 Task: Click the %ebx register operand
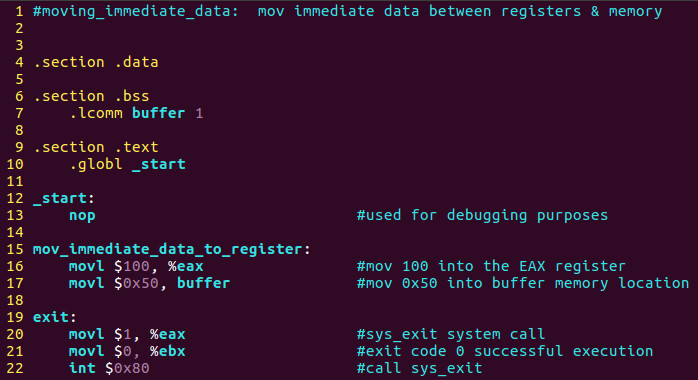[167, 351]
